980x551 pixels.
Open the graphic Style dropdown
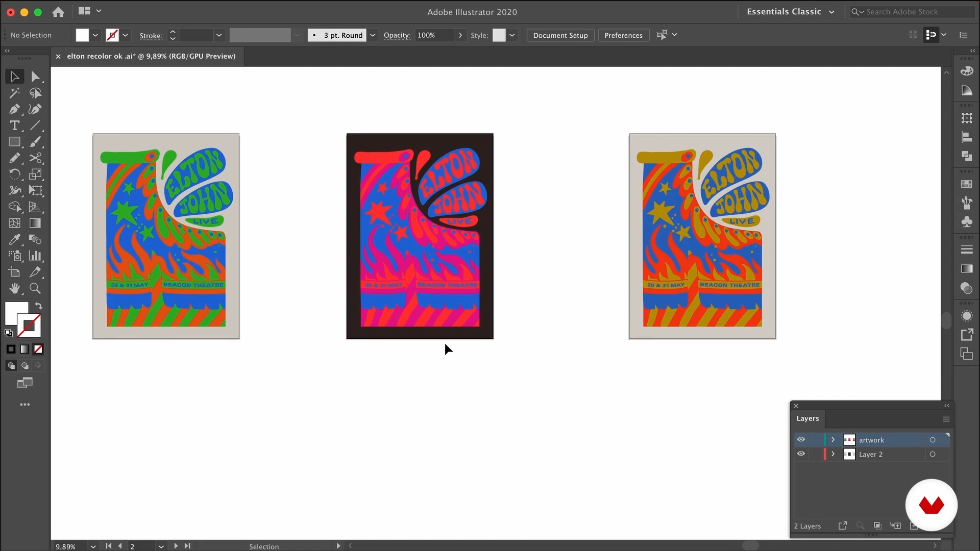[512, 35]
